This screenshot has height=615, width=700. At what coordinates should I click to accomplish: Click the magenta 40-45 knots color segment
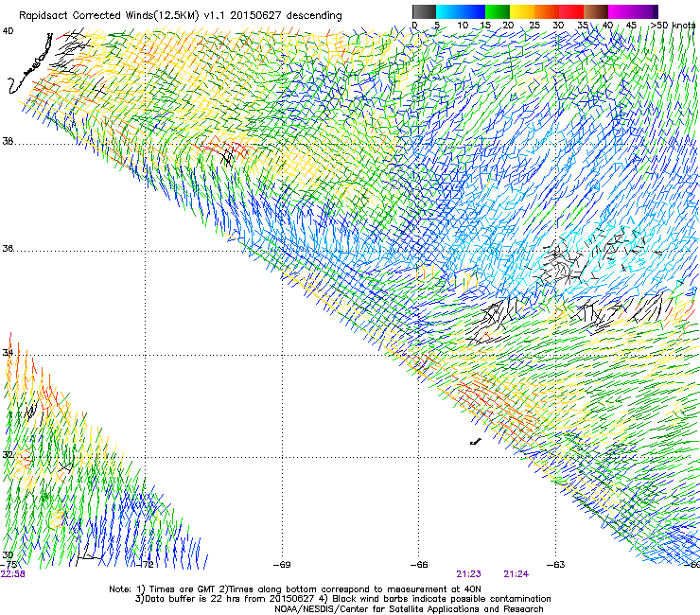[621, 11]
